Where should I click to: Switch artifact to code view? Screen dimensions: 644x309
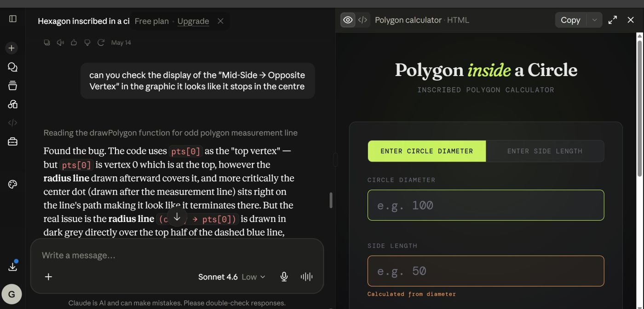tap(362, 20)
